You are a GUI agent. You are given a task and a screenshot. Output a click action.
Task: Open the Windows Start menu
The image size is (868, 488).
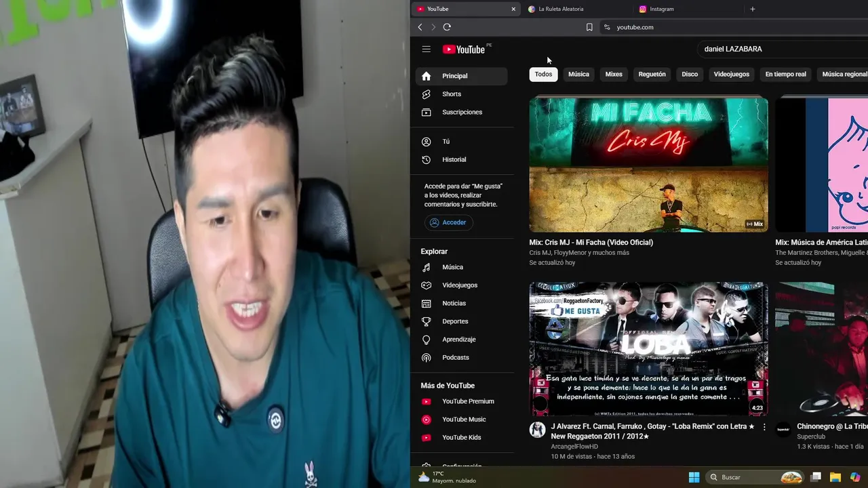pyautogui.click(x=694, y=477)
